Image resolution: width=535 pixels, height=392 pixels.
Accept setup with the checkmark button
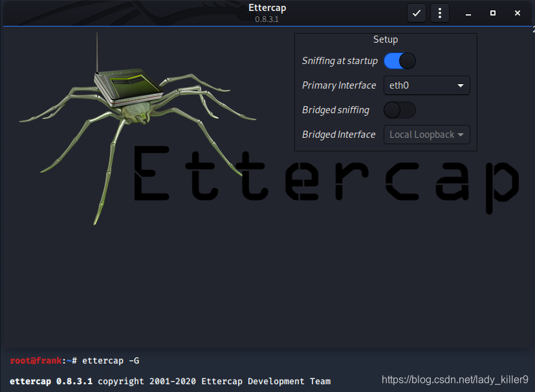point(416,14)
